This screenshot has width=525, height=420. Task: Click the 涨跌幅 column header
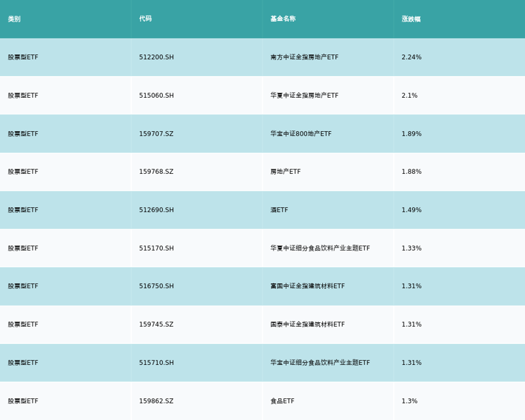coord(411,19)
